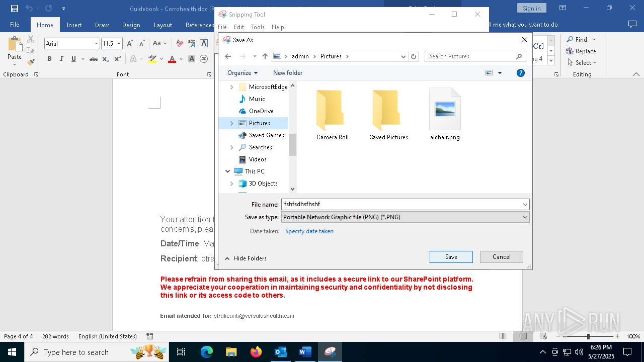Click the Back arrow in Save As dialog
Image resolution: width=644 pixels, height=362 pixels.
click(228, 56)
